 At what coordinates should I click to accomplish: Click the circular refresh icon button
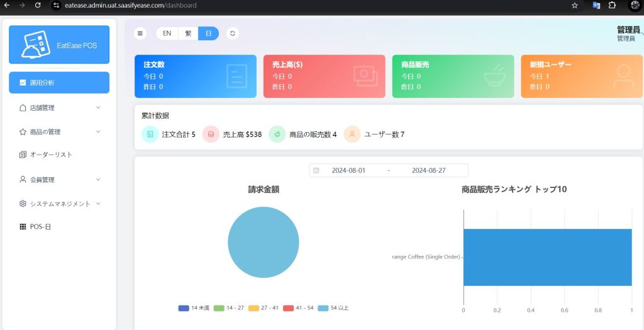pyautogui.click(x=233, y=33)
